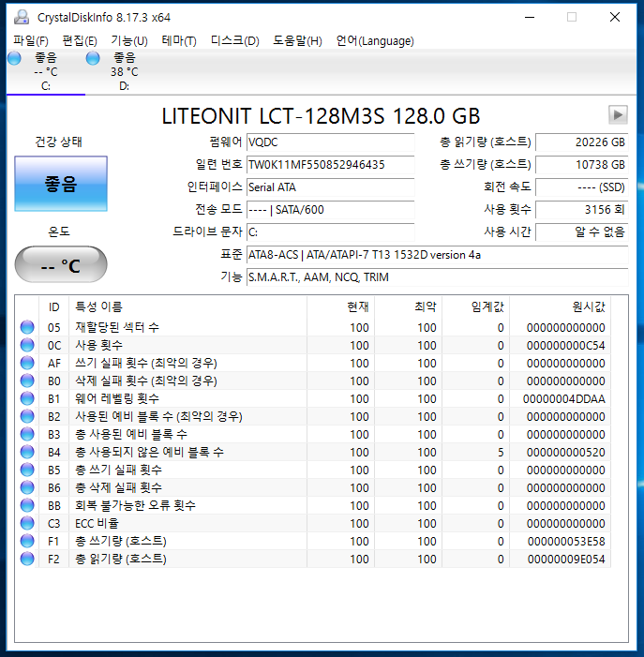Click status icon for attribute B5
The width and height of the screenshot is (644, 657).
(x=27, y=470)
